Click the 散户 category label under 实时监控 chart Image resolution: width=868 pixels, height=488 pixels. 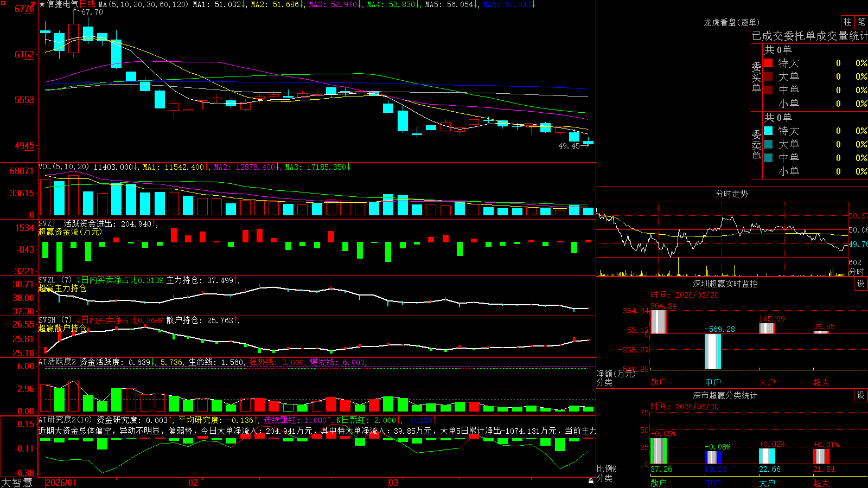(x=659, y=382)
